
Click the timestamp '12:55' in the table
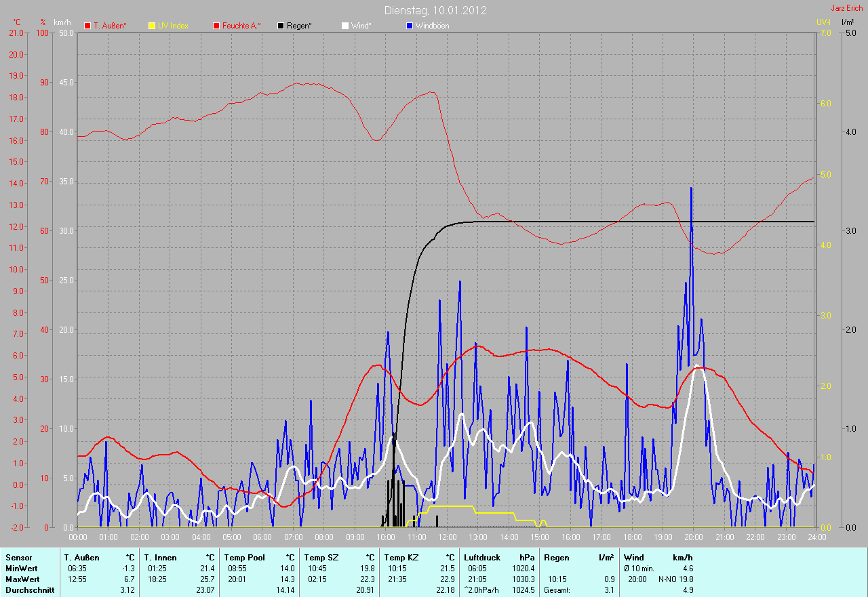(77, 579)
